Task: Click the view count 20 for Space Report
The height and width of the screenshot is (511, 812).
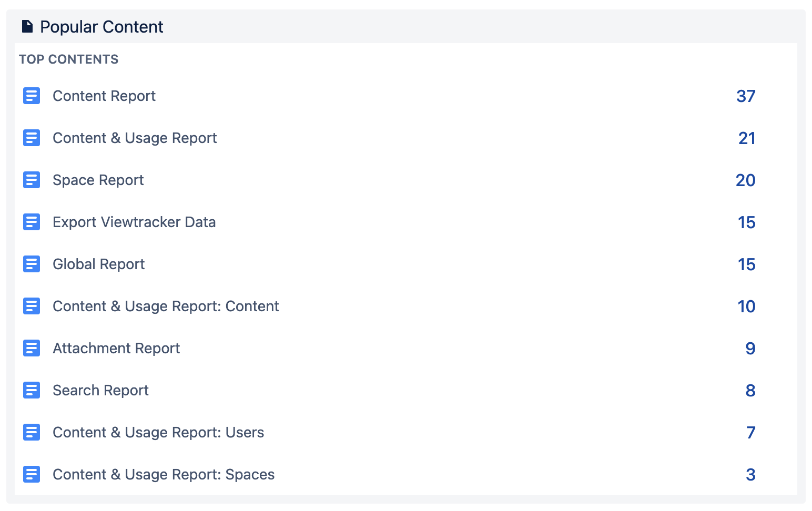Action: tap(745, 180)
